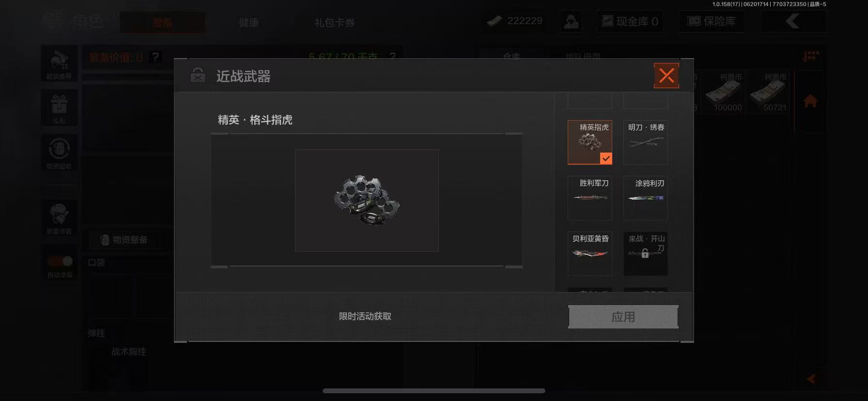
Task: Open the 礼包 gift box icon
Action: 59,108
